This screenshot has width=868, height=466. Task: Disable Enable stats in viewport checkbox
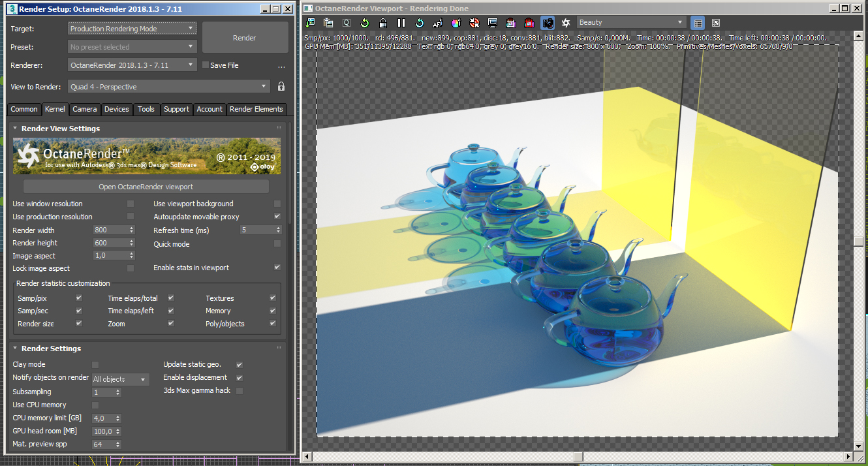click(x=277, y=268)
